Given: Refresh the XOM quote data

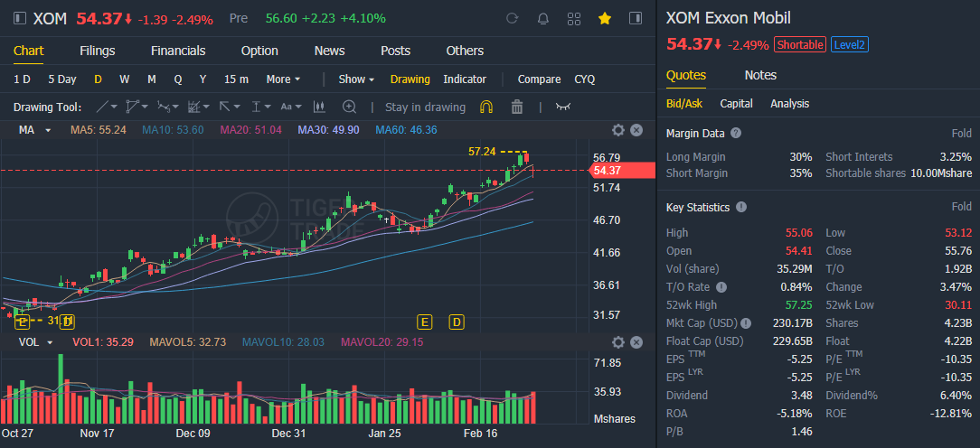Looking at the screenshot, I should 512,19.
